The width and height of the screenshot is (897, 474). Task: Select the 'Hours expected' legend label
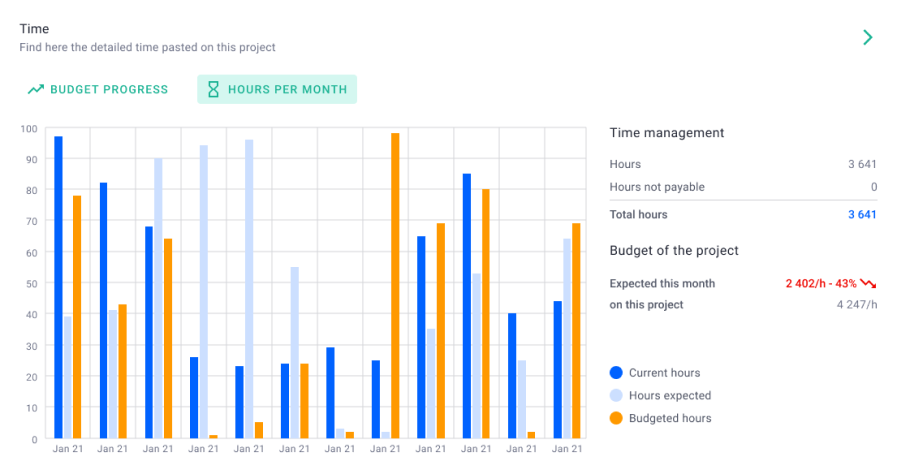click(x=670, y=396)
